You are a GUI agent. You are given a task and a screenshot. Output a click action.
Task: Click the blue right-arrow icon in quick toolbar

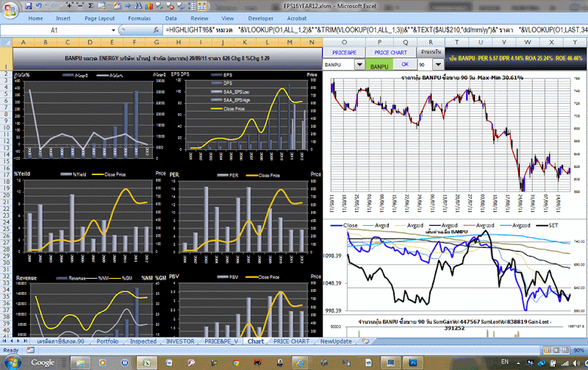click(127, 6)
